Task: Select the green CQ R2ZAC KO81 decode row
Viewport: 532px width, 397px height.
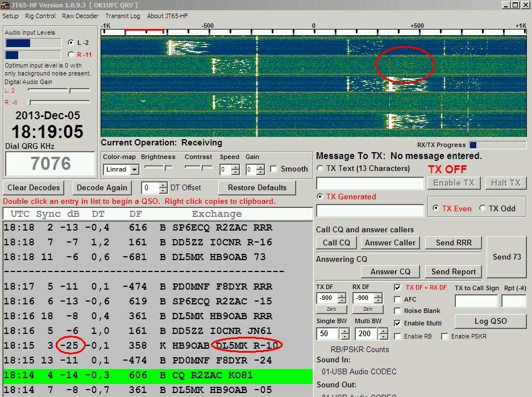Action: [x=157, y=376]
